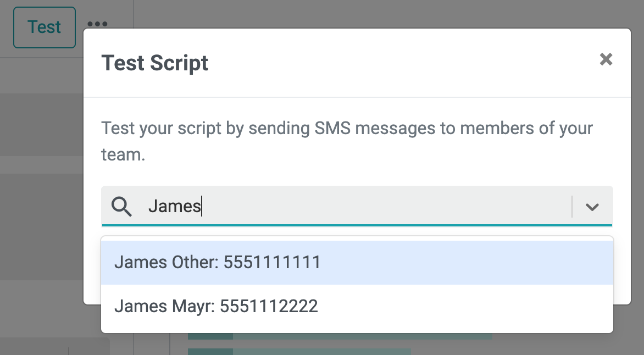Place the cursor after James in the search box
Viewport: 644px width, 355px height.
pyautogui.click(x=202, y=206)
